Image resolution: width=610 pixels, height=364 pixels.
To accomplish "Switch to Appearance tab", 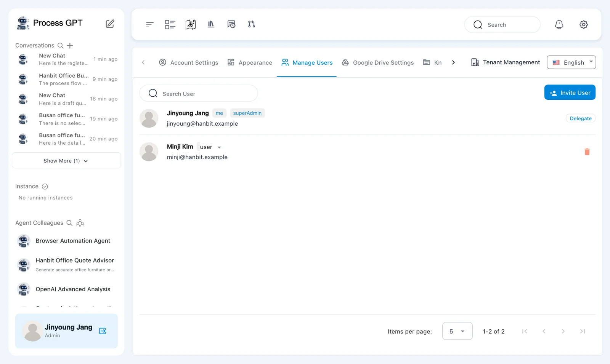I will [x=250, y=62].
